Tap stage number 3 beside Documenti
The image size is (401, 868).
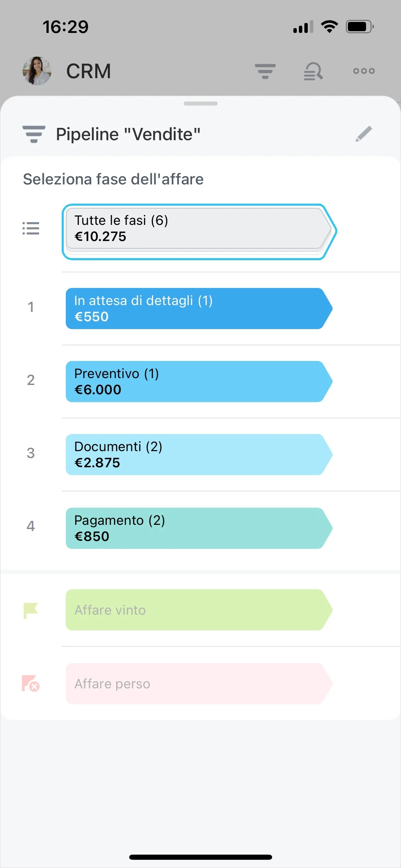coord(31,453)
